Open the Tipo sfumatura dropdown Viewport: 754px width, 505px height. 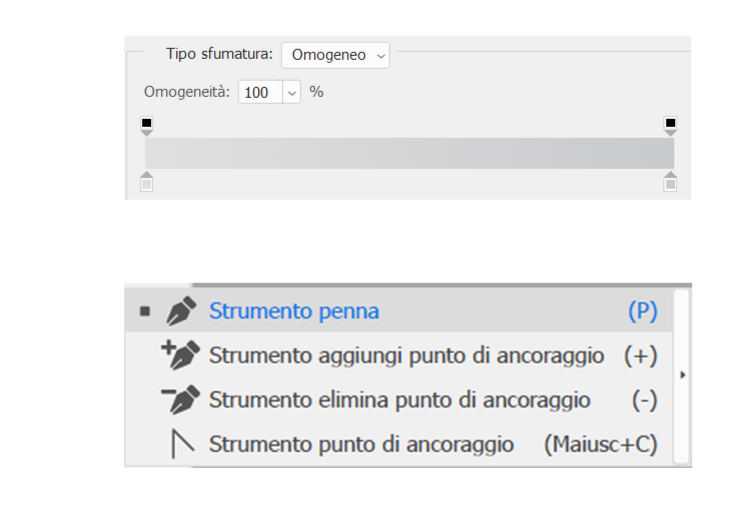(x=335, y=55)
